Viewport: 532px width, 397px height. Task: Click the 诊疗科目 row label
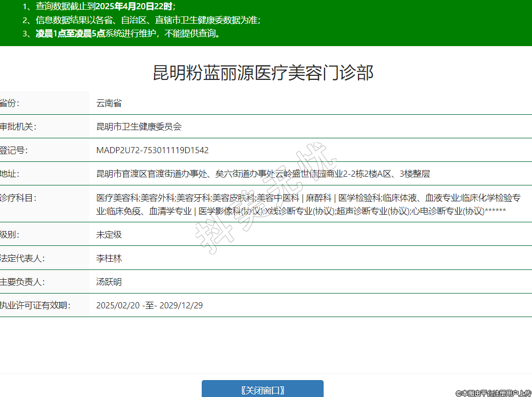[18, 198]
